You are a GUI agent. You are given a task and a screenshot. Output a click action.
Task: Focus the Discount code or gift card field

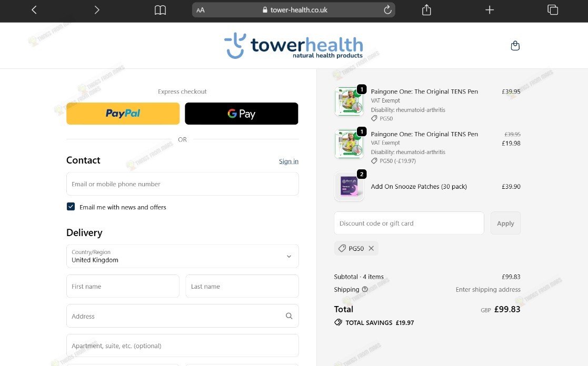point(409,223)
